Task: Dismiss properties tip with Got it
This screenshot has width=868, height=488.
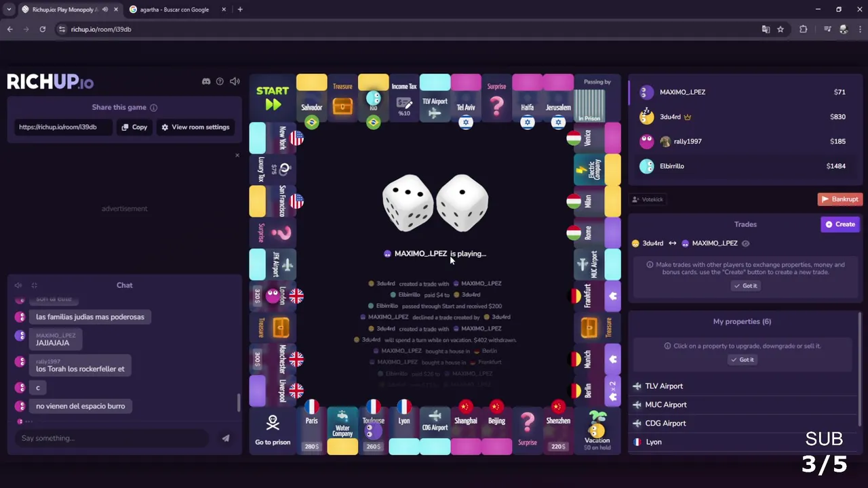Action: pyautogui.click(x=742, y=360)
